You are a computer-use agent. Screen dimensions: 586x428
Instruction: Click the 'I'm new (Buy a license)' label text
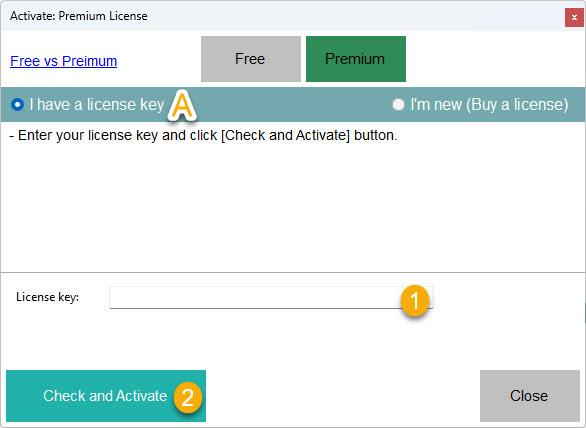(489, 104)
